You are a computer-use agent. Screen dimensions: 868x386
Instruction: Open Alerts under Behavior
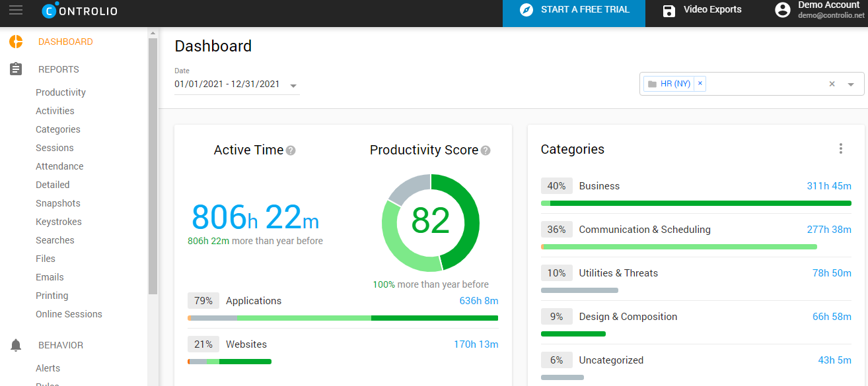coord(48,368)
